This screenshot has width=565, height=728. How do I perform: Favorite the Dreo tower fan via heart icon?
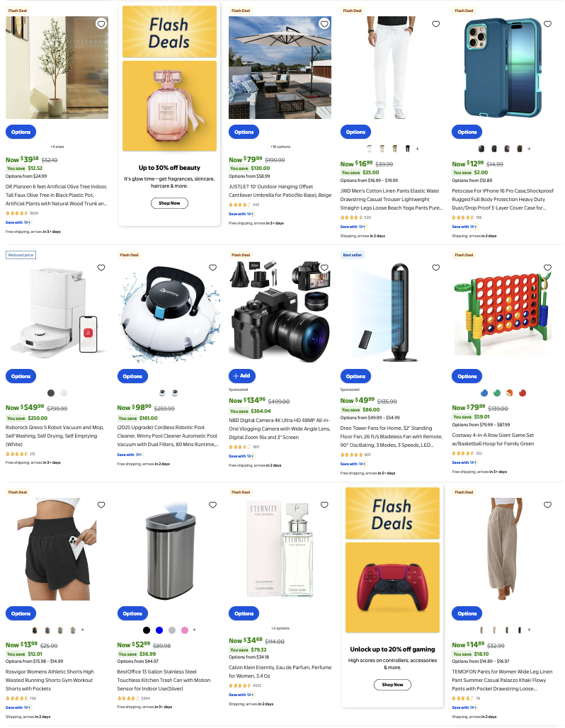coord(436,268)
